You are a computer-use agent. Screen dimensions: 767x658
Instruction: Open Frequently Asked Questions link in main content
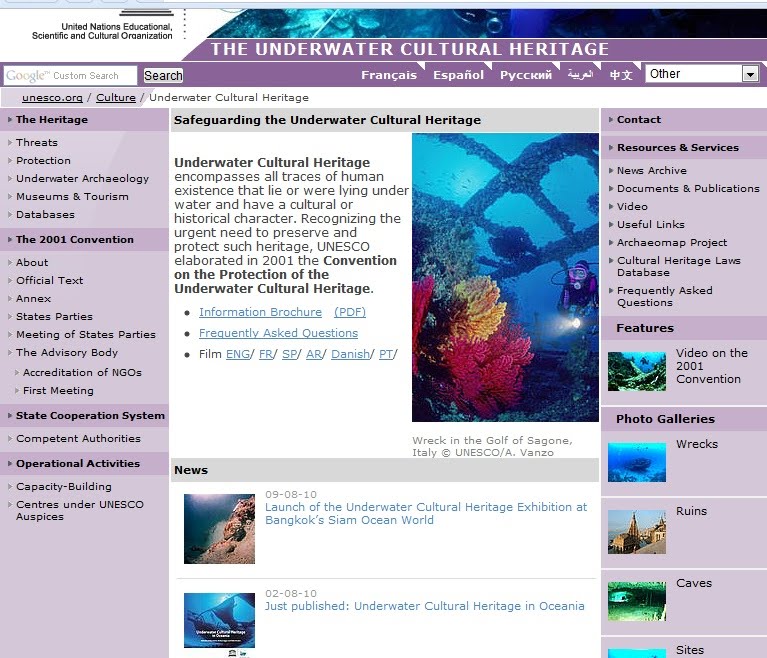pyautogui.click(x=278, y=333)
